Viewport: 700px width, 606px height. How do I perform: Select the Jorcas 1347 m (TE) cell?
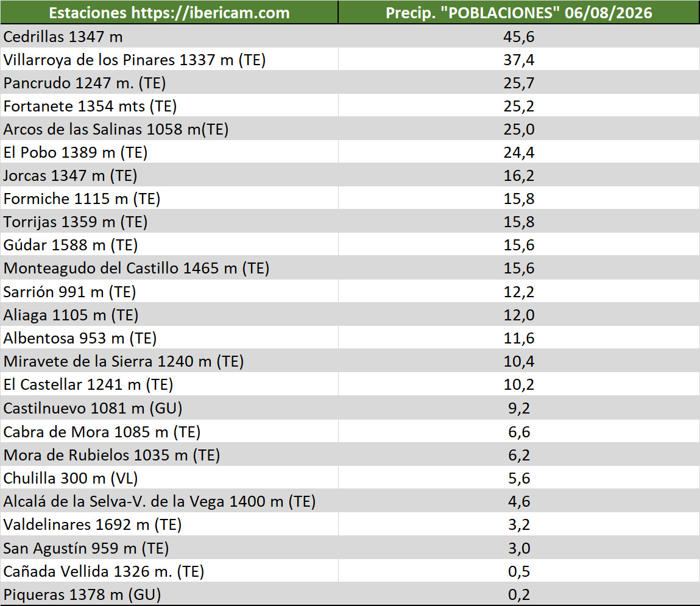coord(169,175)
